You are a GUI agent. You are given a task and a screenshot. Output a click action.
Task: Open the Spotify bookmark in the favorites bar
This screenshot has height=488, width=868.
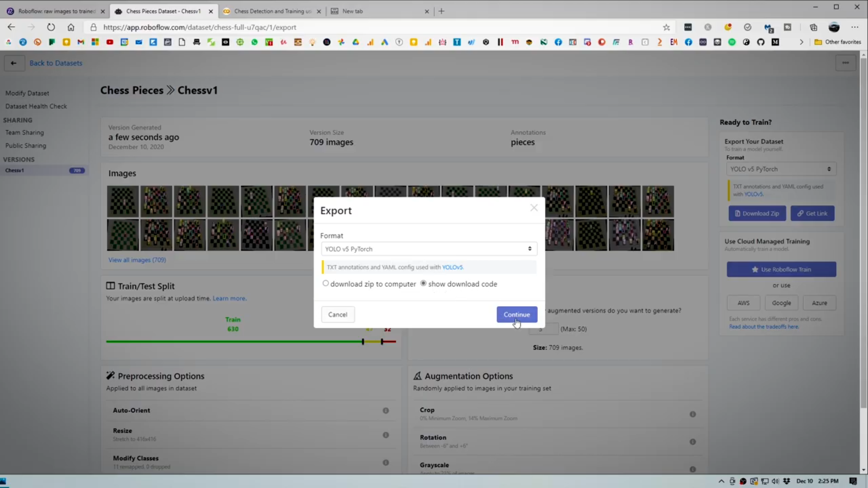[732, 42]
